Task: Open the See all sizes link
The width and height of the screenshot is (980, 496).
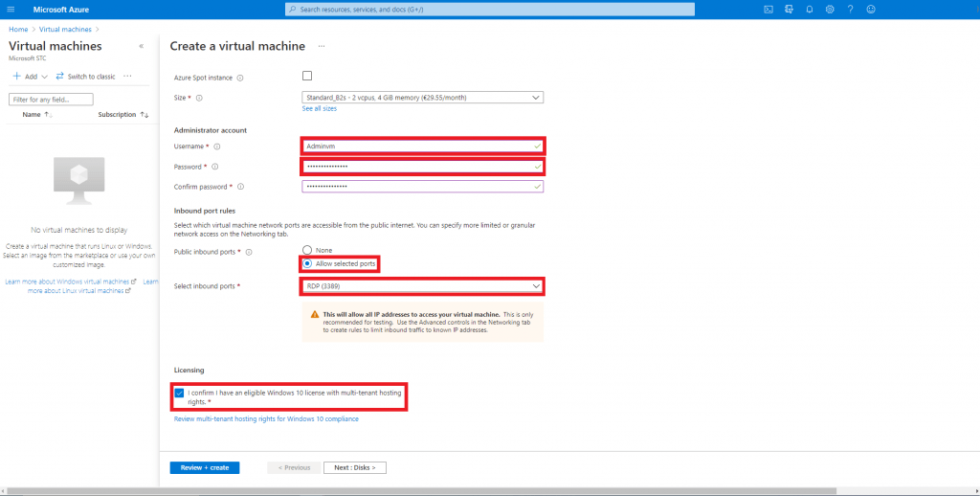Action: point(319,109)
